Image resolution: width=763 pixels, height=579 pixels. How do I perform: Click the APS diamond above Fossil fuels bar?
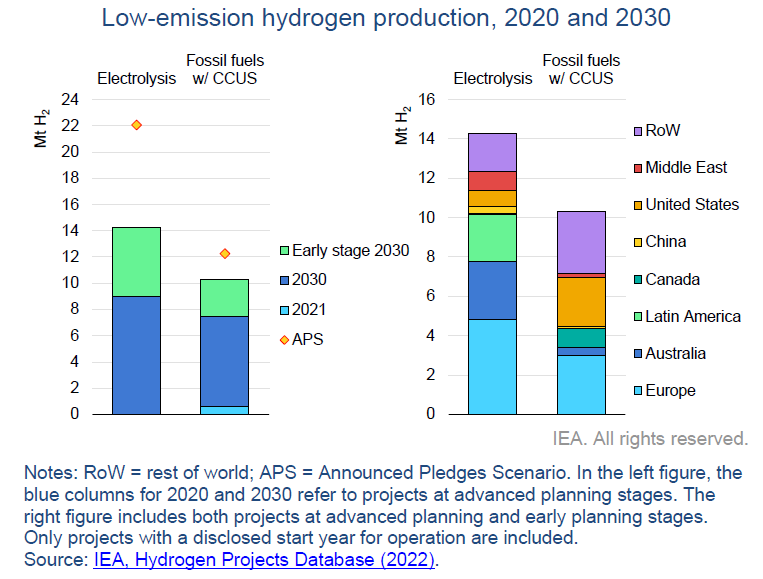[224, 253]
